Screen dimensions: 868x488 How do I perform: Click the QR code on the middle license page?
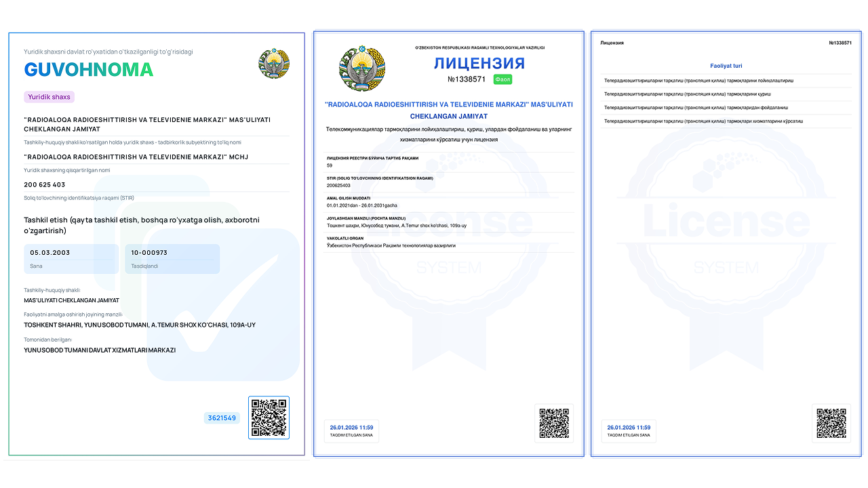coord(553,424)
